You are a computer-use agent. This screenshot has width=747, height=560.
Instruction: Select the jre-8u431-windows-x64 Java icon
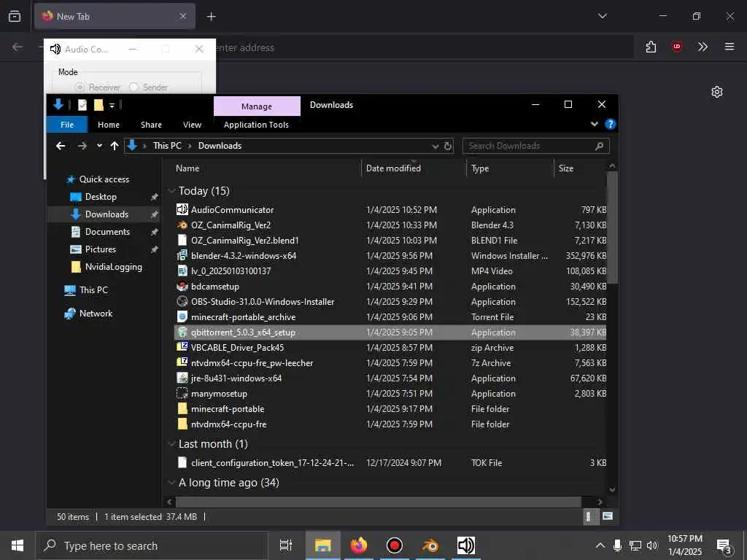(x=182, y=378)
